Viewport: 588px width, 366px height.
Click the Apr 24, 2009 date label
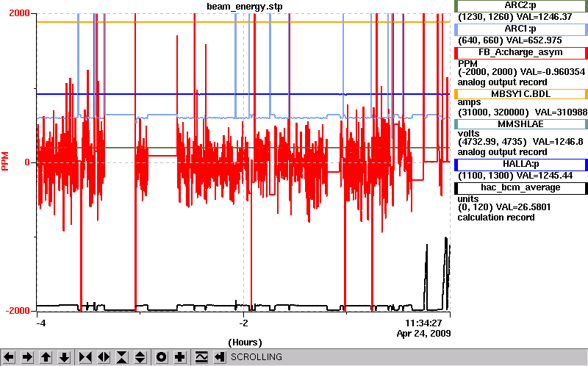[424, 334]
